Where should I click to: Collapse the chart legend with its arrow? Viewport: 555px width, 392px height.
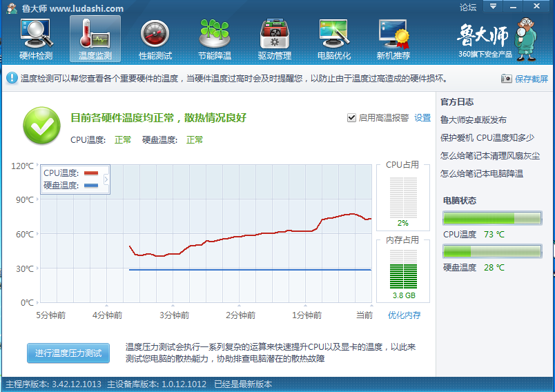[x=106, y=179]
